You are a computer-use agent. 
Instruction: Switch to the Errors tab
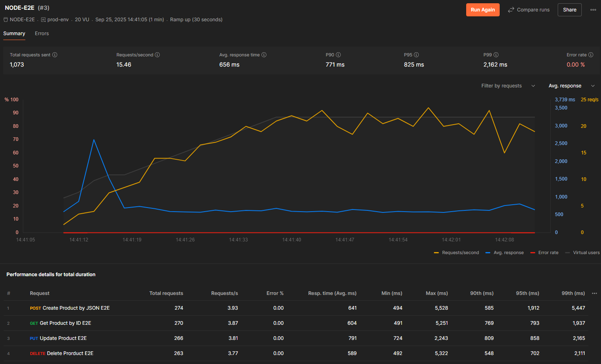tap(42, 33)
